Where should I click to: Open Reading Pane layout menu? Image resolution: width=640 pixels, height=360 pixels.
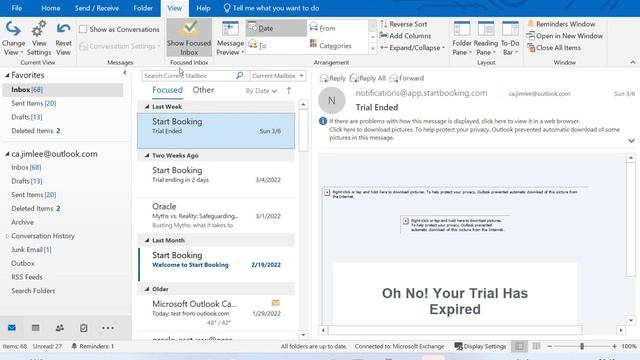[486, 38]
